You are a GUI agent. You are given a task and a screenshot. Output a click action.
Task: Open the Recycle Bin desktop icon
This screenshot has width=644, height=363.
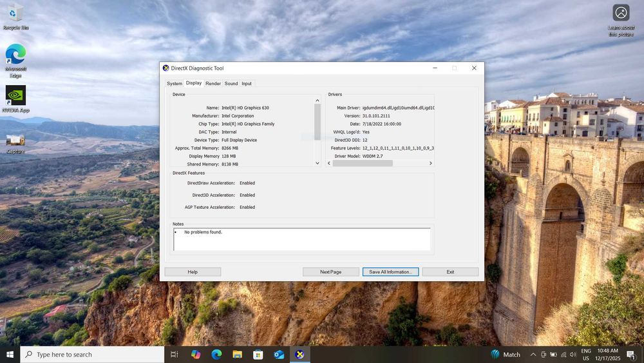(15, 17)
